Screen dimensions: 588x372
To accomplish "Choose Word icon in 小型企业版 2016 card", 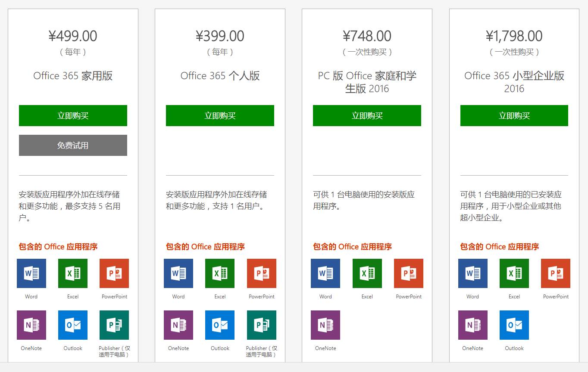I will pos(473,273).
